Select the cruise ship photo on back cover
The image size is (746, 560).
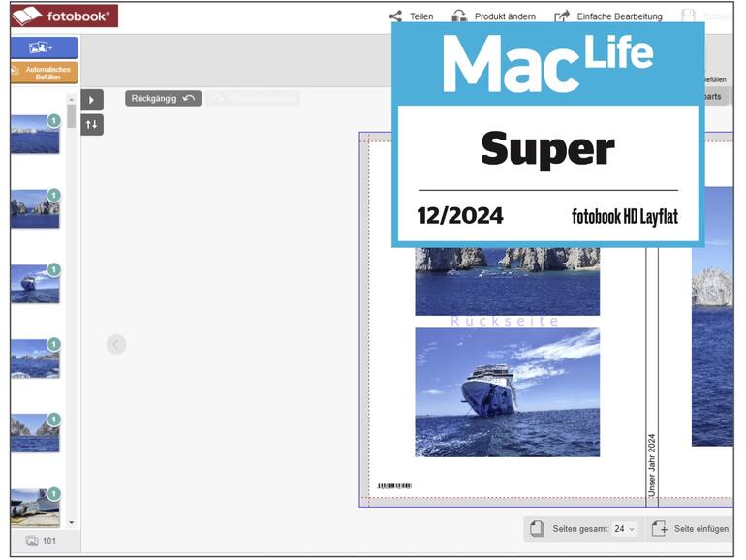click(507, 392)
